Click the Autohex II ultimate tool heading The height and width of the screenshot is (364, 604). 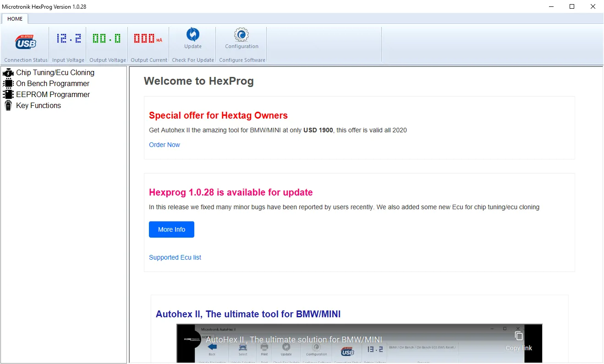(248, 314)
